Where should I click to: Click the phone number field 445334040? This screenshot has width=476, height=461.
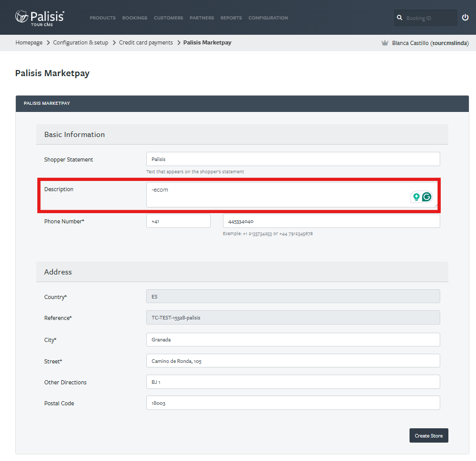[331, 221]
